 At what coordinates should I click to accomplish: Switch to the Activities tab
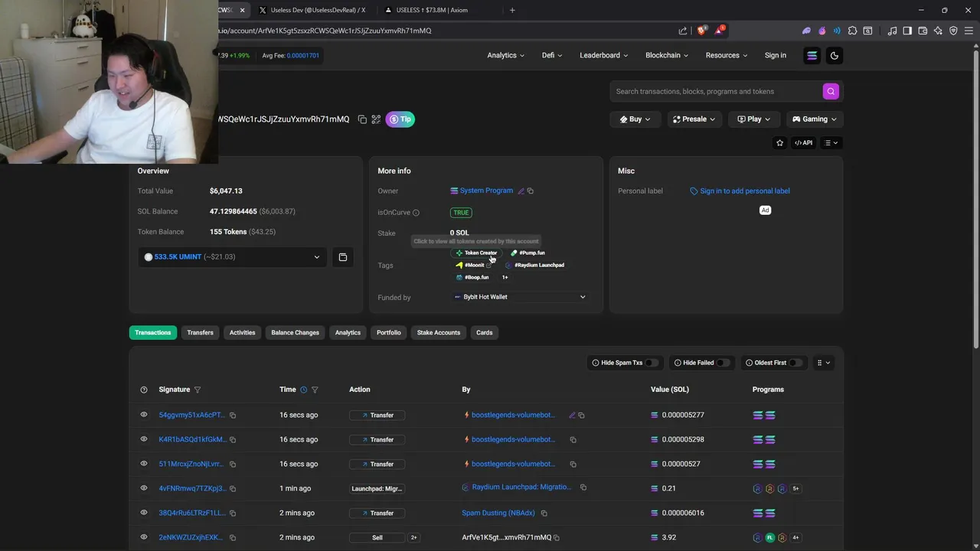click(242, 333)
